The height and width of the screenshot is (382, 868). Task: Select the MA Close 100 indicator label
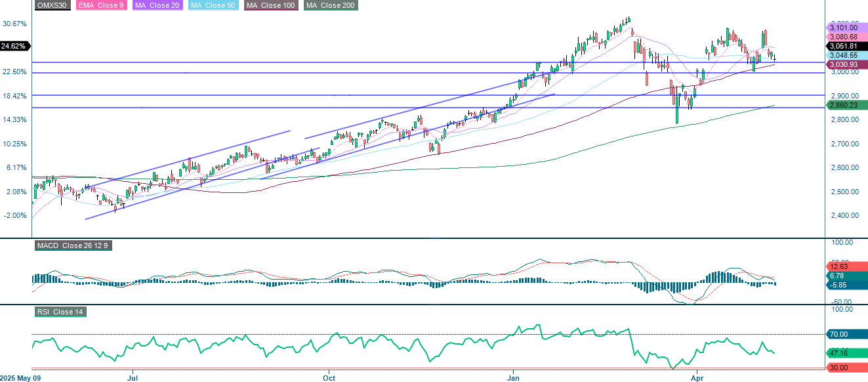coord(271,5)
